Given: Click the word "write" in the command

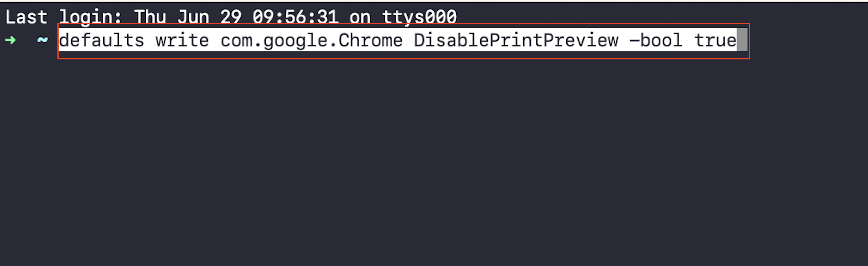Looking at the screenshot, I should tap(182, 41).
